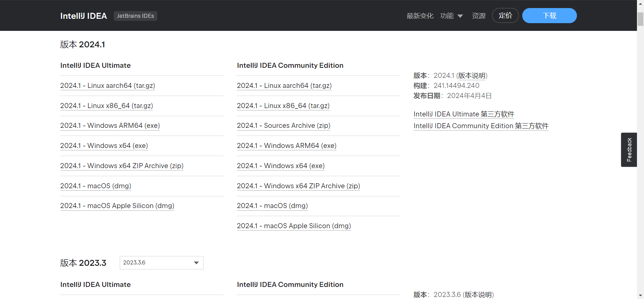Download Community Edition 2024.1 Linux x86_64 (tar.gz)
This screenshot has height=299, width=644.
click(283, 106)
